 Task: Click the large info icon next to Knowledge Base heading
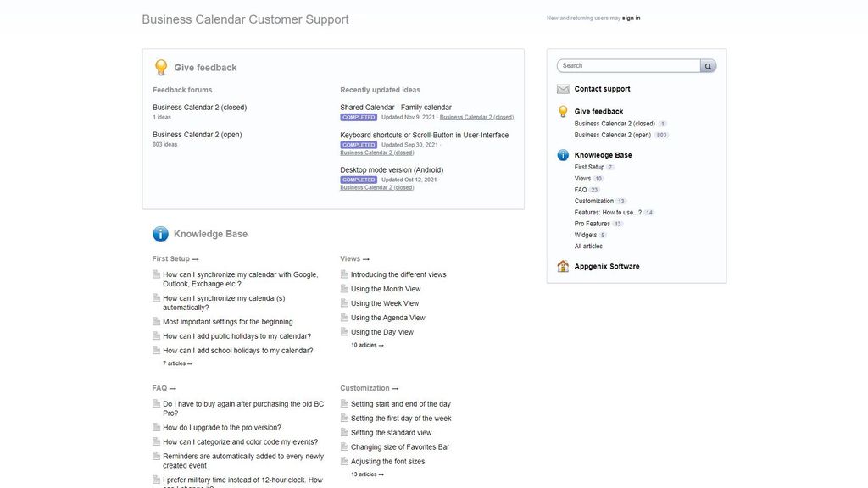point(160,234)
